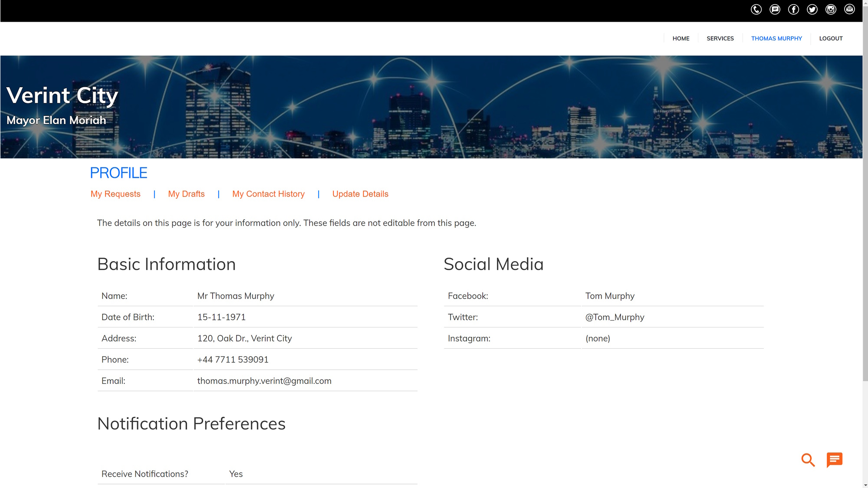Open the SMS chat icon in the black header

[x=775, y=9]
